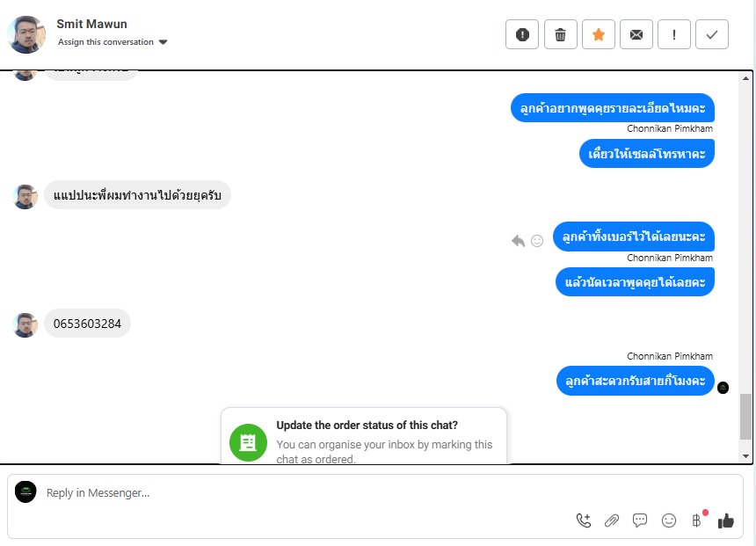Select the 0653603284 phone number message
This screenshot has width=756, height=546.
coord(87,324)
